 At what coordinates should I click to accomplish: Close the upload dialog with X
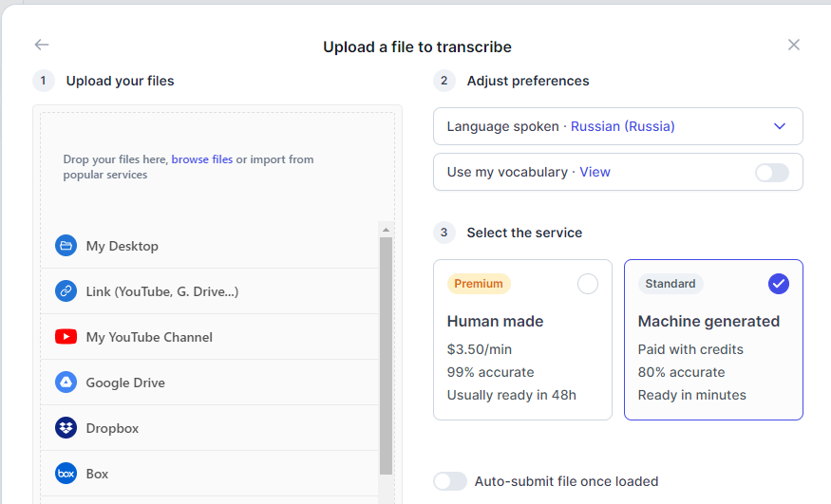[794, 45]
